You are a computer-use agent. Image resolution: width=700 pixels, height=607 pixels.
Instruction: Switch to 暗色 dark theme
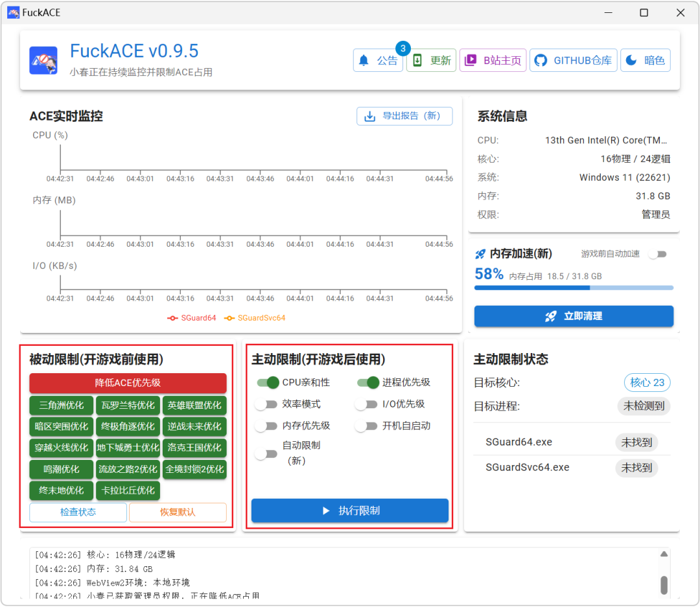tap(646, 60)
